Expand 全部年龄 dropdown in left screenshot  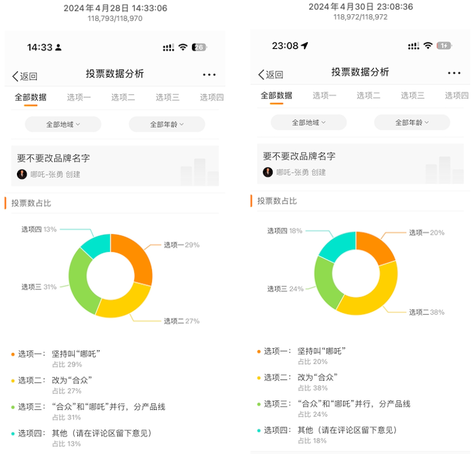click(167, 124)
